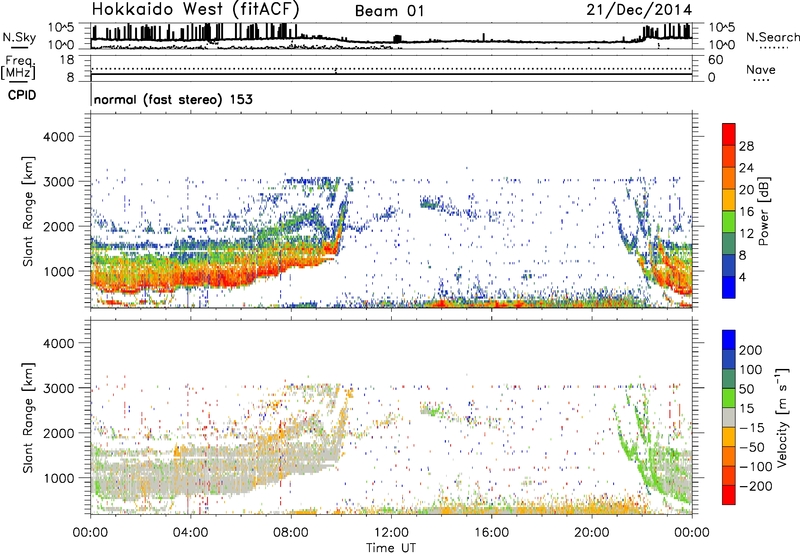
Task: Click the "-100" tick on velocity colorbar
Action: (x=756, y=467)
